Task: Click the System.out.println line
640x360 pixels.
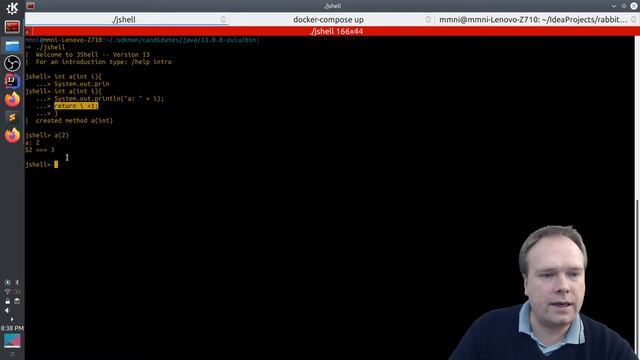Action: [109, 99]
